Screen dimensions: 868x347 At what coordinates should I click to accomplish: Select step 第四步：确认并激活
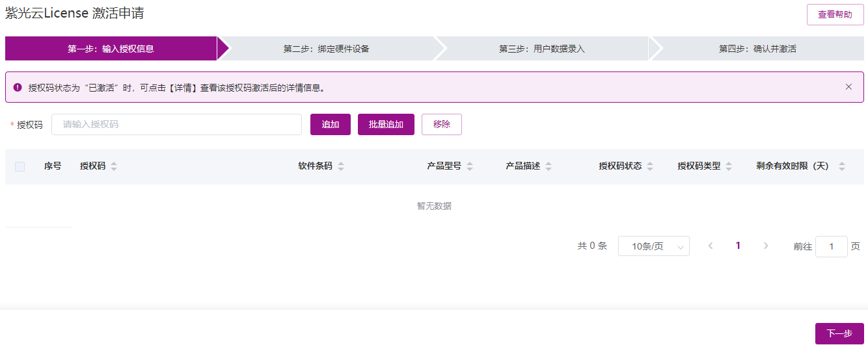(x=757, y=49)
